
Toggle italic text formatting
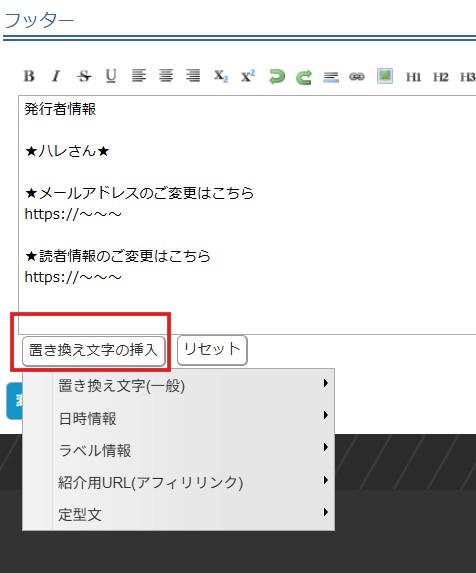(x=56, y=76)
